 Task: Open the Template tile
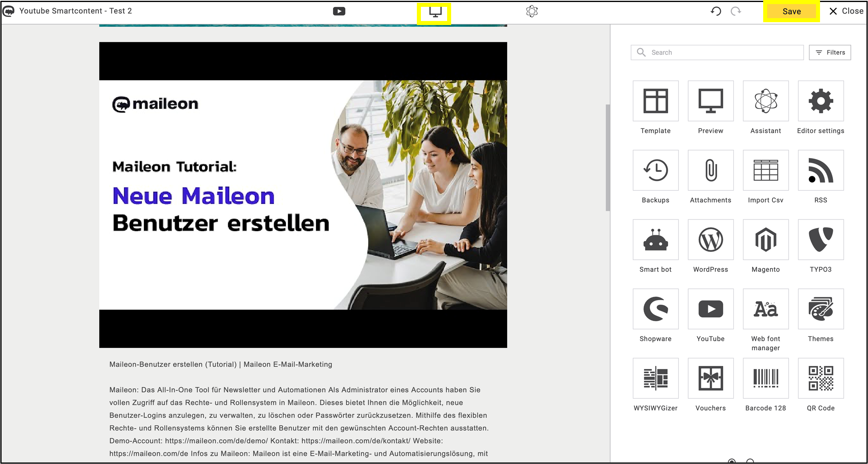tap(656, 101)
